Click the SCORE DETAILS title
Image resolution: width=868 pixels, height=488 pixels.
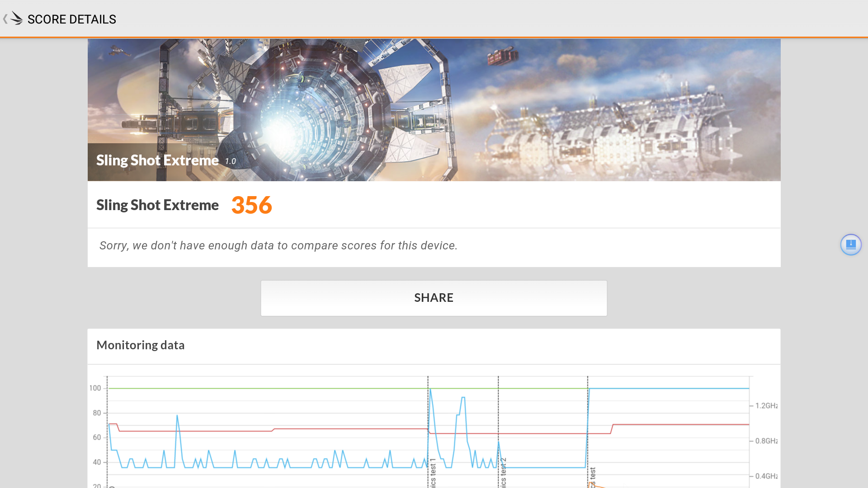click(71, 19)
